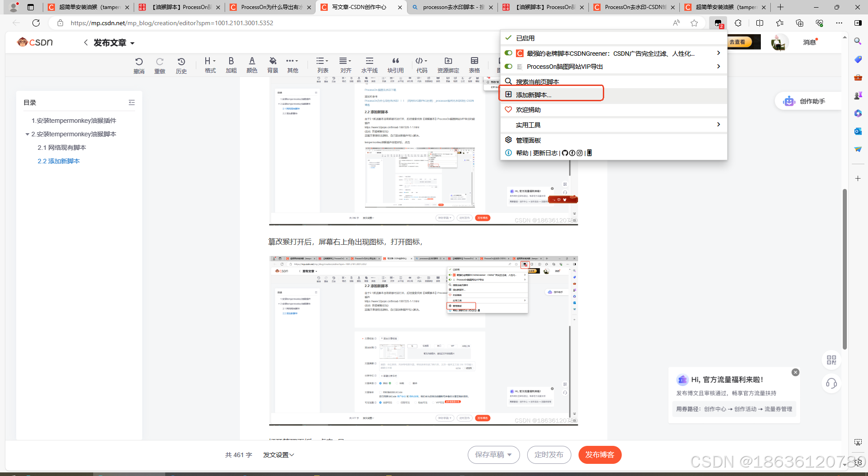This screenshot has height=476, width=868.
Task: Switch to the ProcessOn去水印-CSDN tab
Action: 634,7
